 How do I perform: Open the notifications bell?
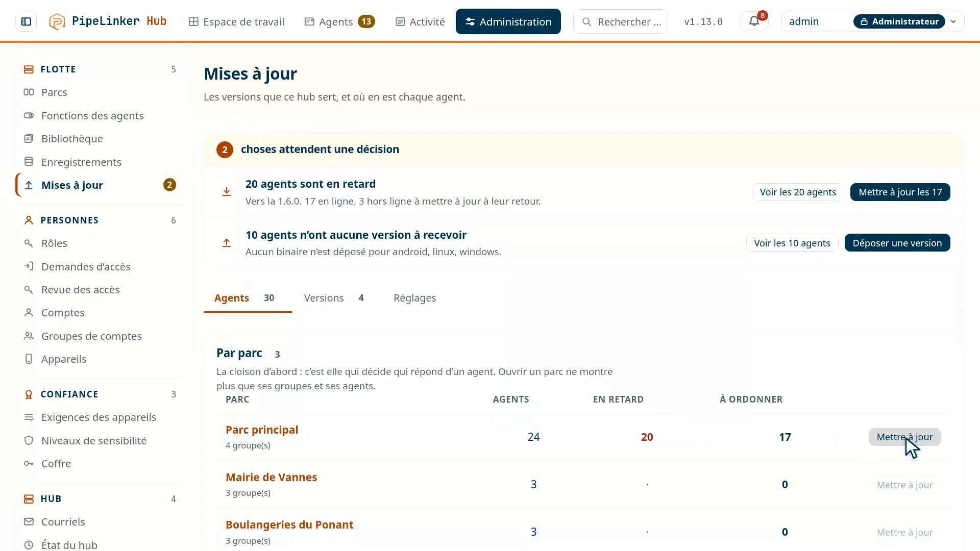click(x=754, y=21)
